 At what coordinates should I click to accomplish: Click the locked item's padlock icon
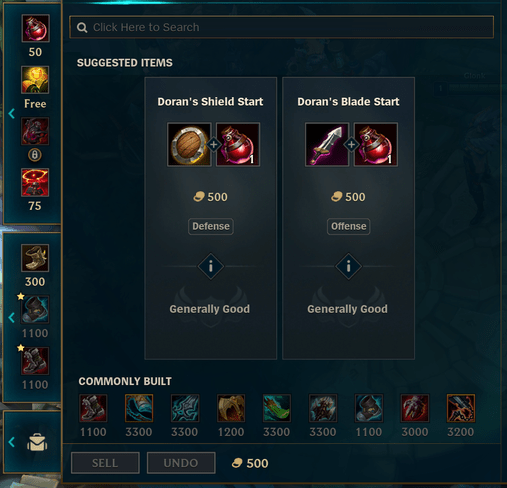(35, 155)
